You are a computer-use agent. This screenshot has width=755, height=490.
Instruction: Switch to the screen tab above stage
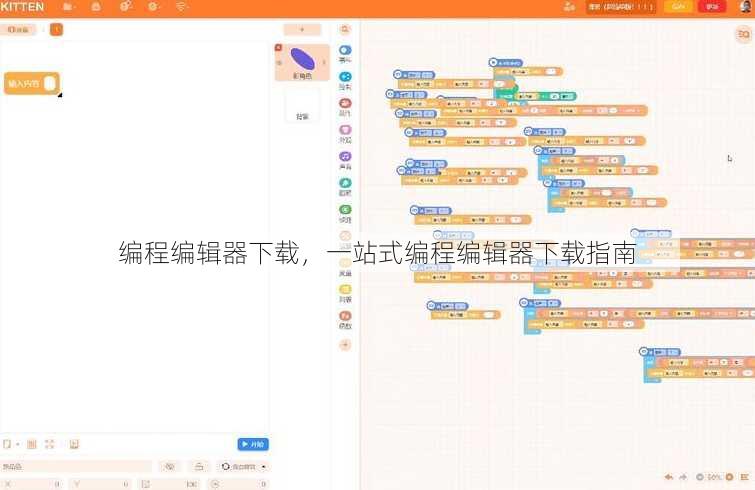[18, 29]
